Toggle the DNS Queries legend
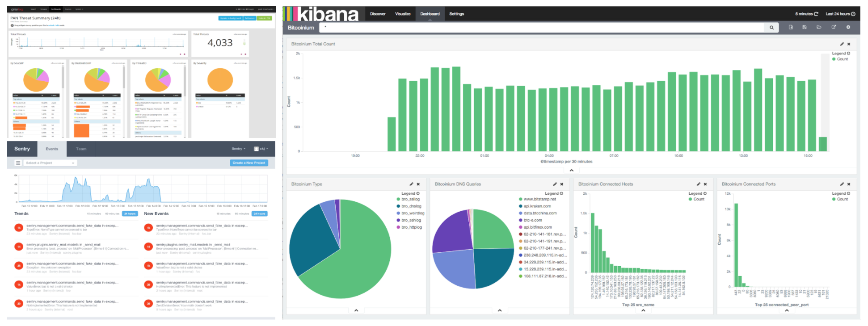The image size is (868, 326). point(554,194)
